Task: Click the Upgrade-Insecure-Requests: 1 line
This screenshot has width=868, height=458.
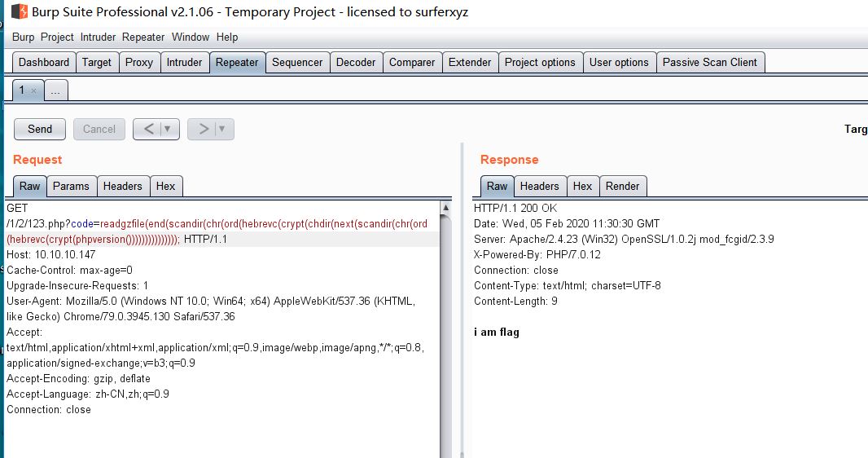Action: [77, 286]
